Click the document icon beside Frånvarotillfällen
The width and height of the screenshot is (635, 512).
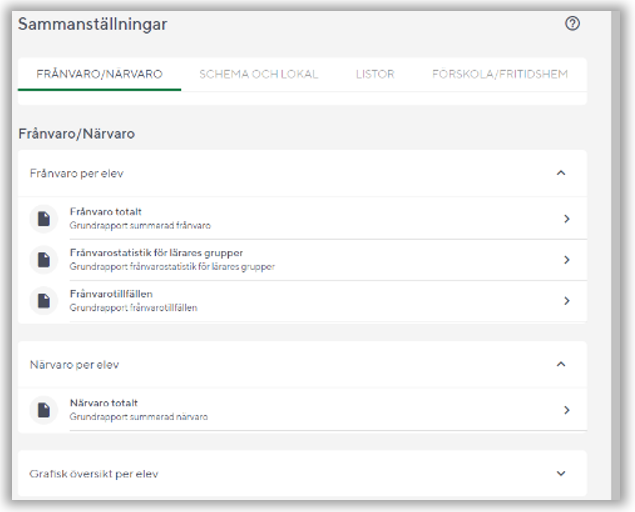point(43,300)
